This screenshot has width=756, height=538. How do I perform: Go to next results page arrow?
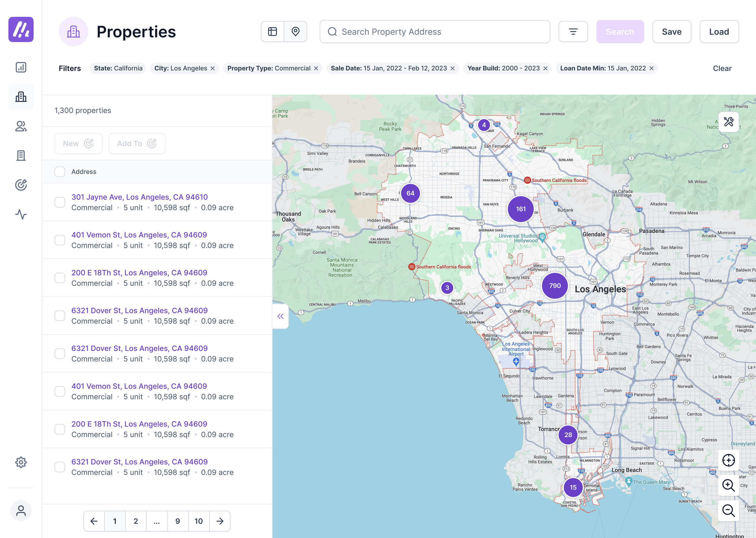(220, 521)
